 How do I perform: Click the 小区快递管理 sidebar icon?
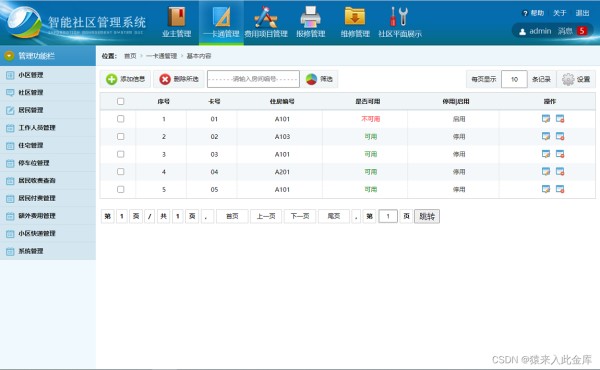(10, 233)
